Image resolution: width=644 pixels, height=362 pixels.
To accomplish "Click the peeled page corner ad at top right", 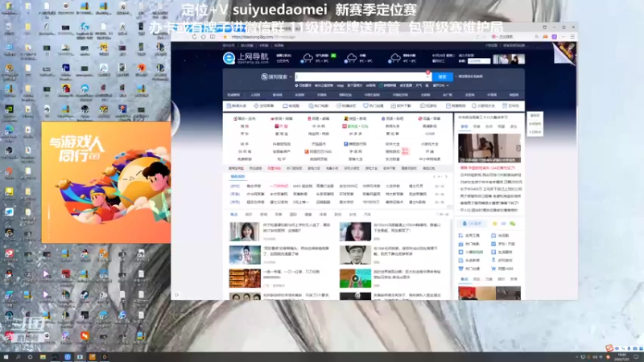I will tap(564, 53).
